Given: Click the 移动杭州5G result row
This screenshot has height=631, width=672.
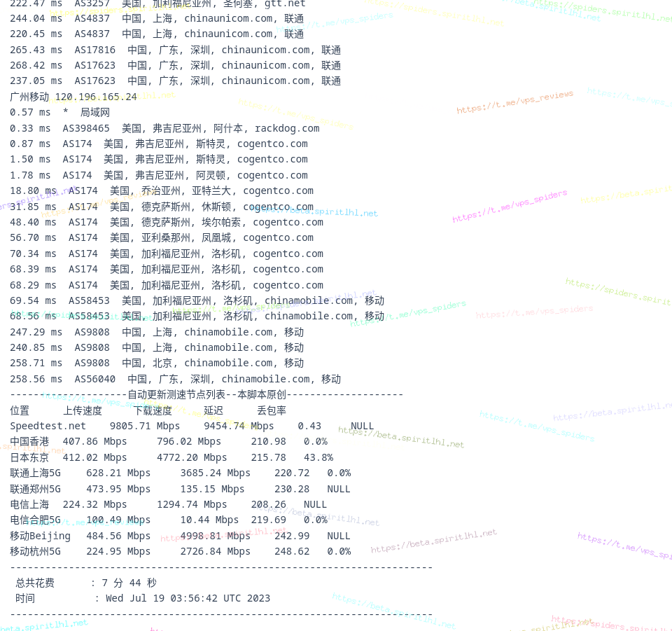Looking at the screenshot, I should click(x=181, y=552).
